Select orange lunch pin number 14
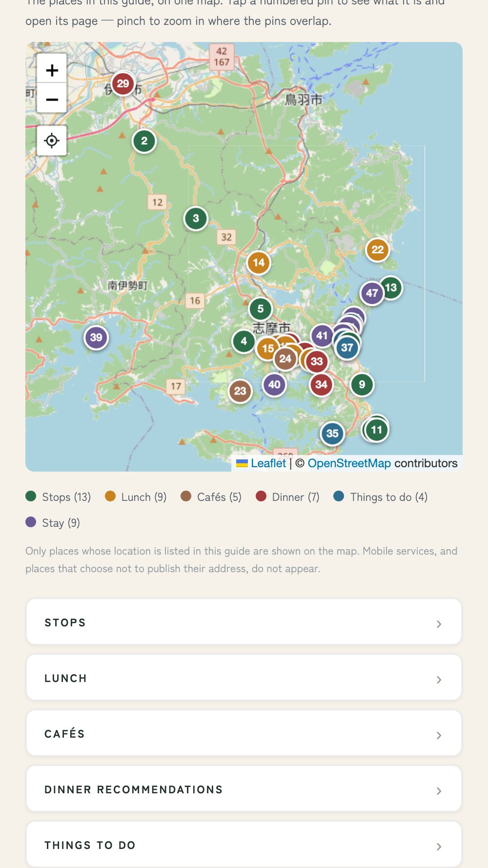 (259, 263)
